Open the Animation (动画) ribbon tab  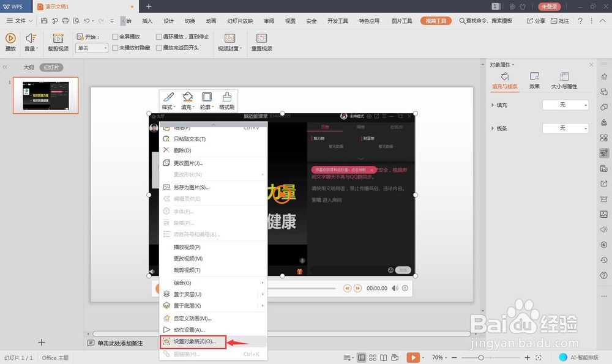point(211,21)
